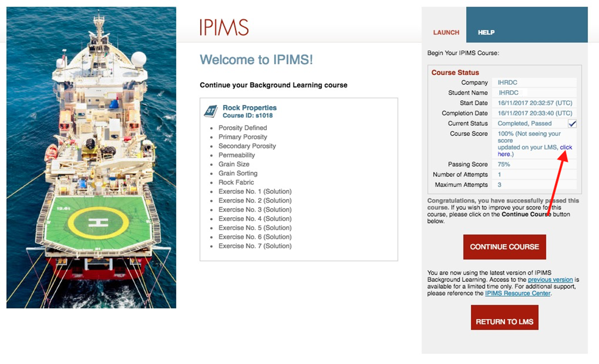Select the Porosity Defined topic
The image size is (599, 364).
pos(243,128)
